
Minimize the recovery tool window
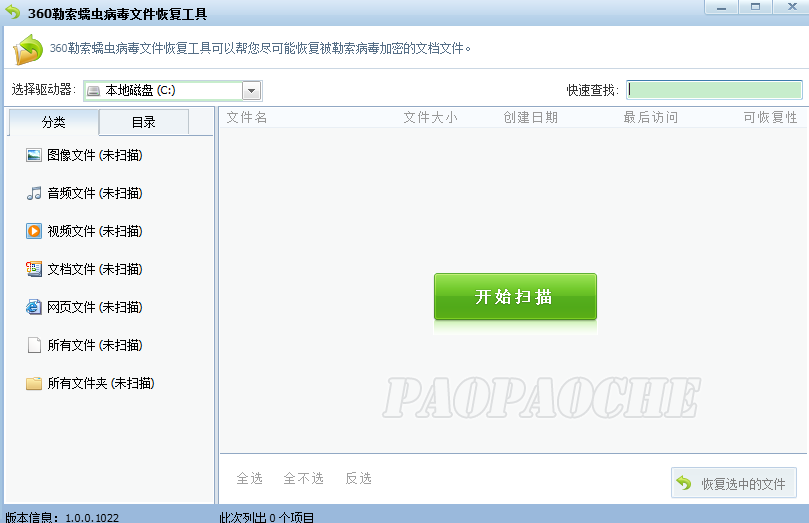pyautogui.click(x=722, y=7)
